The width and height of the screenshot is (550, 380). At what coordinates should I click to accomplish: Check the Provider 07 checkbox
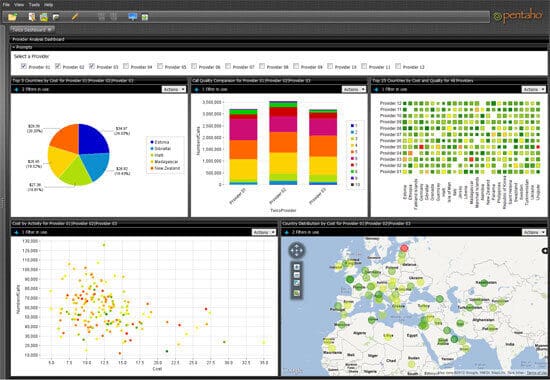[228, 66]
